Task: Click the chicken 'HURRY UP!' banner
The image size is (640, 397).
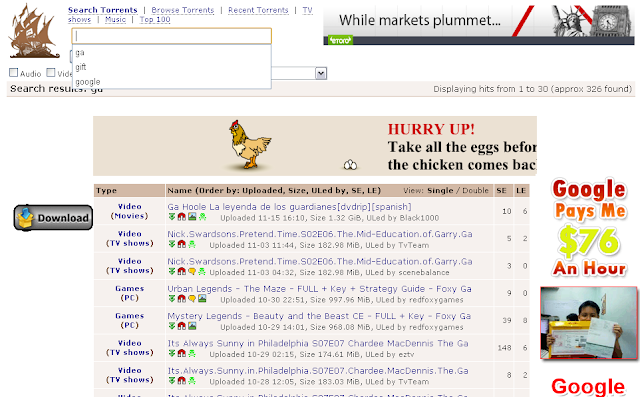Action: pos(315,146)
